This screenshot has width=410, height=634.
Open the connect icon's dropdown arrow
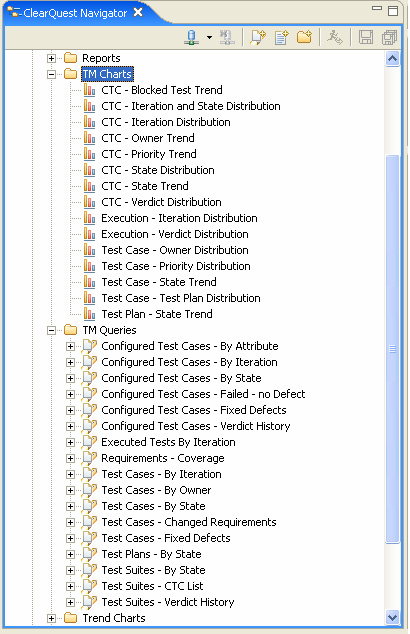(209, 38)
